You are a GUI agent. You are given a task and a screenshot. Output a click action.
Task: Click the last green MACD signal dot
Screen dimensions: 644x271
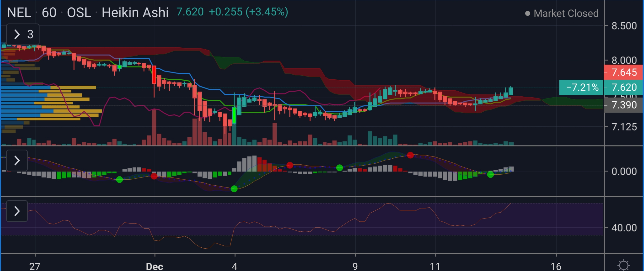pyautogui.click(x=490, y=175)
